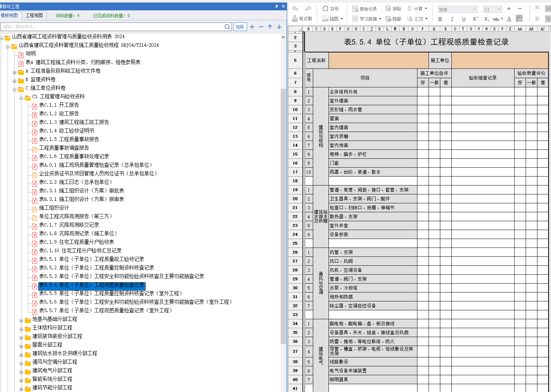This screenshot has width=551, height=392.
Task: Click the redo arrow icon
Action: [x=308, y=9]
